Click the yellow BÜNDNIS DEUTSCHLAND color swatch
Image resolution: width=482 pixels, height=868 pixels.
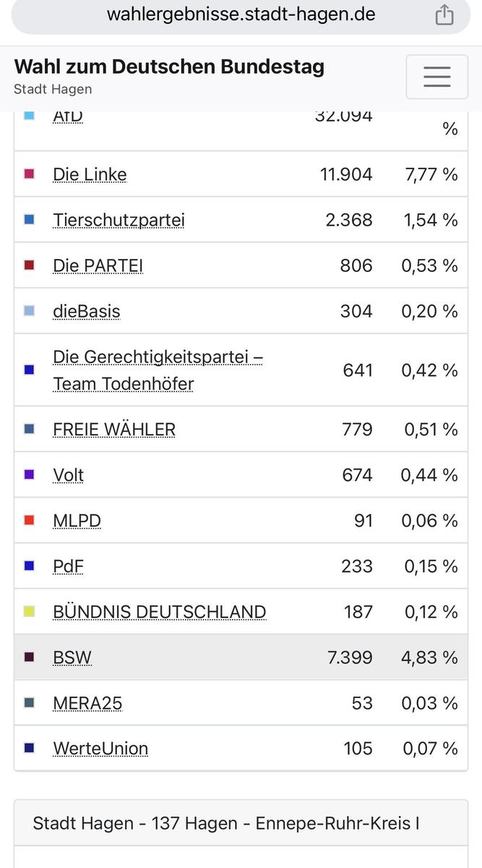point(30,612)
